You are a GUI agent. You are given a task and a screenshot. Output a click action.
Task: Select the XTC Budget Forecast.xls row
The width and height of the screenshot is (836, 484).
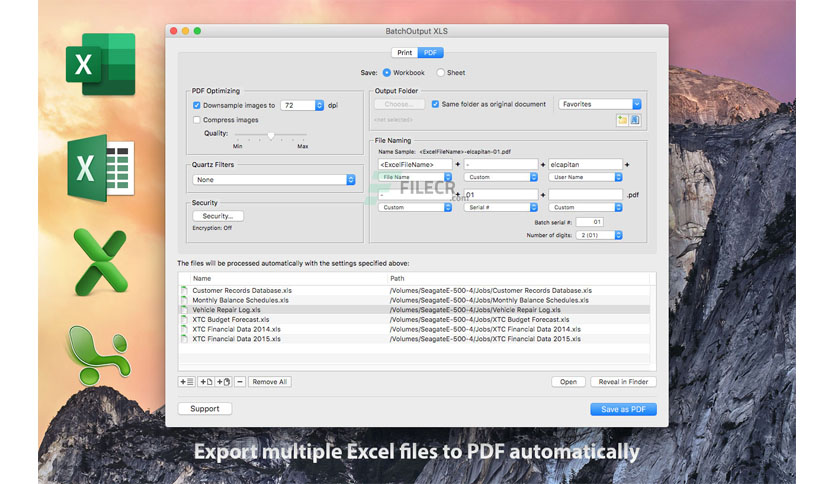click(415, 319)
